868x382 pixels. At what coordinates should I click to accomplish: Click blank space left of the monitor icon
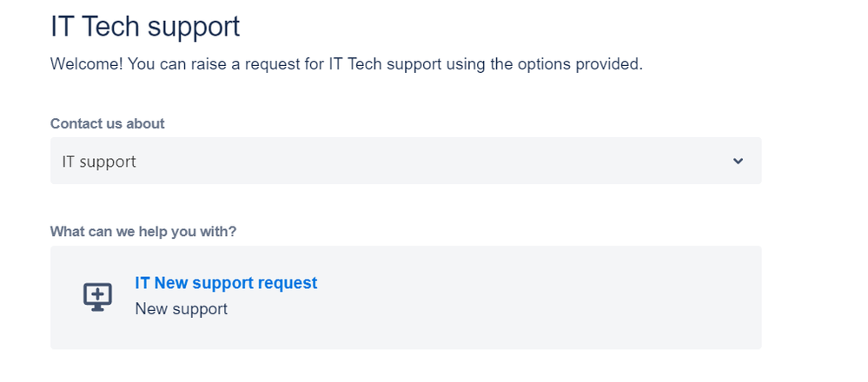(x=66, y=297)
